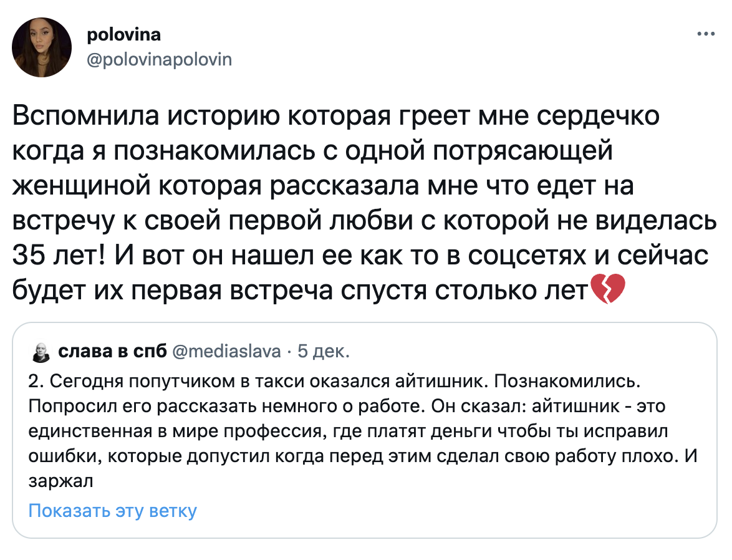Open the @mediaslava handle in quoted tweet
732x560 pixels.
click(x=225, y=352)
